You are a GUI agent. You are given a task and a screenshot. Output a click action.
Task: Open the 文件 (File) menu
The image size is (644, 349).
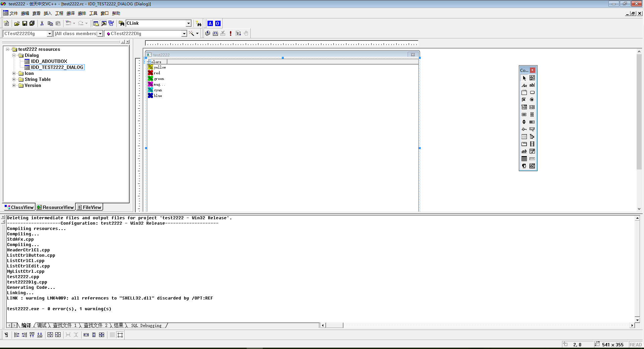pyautogui.click(x=13, y=13)
